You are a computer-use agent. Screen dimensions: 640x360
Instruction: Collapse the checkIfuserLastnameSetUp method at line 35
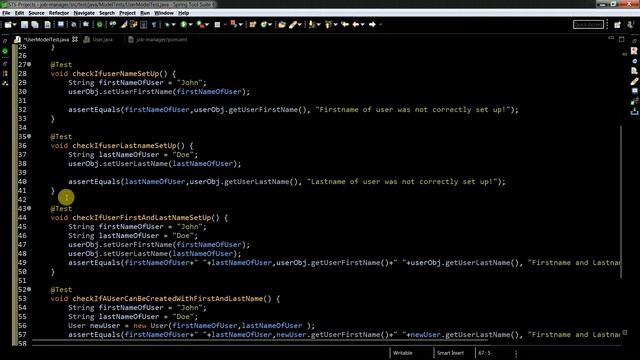[29, 136]
